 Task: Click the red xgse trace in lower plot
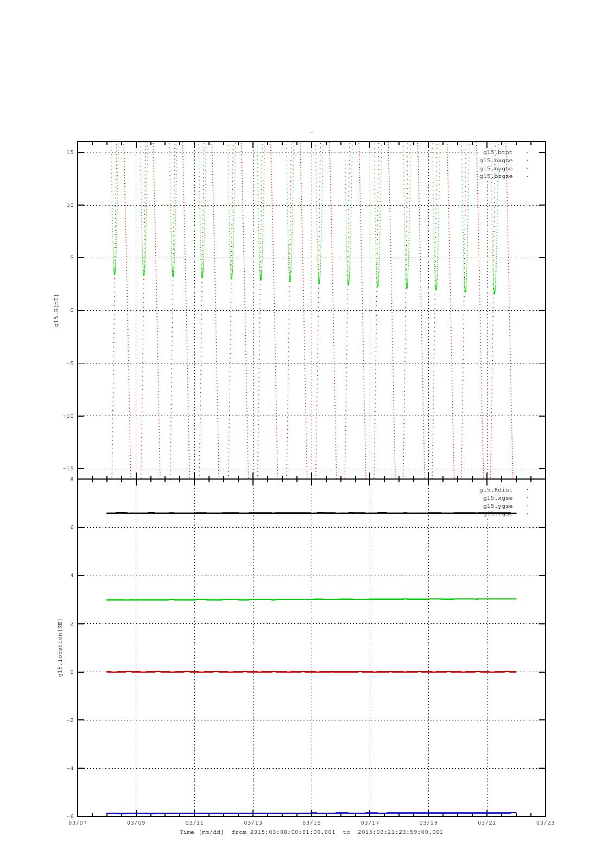coord(311,672)
